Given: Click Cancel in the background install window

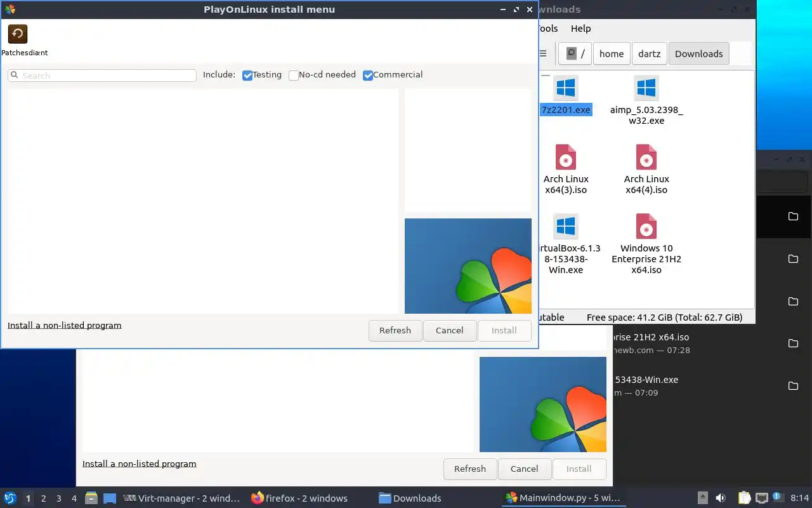Looking at the screenshot, I should [525, 469].
